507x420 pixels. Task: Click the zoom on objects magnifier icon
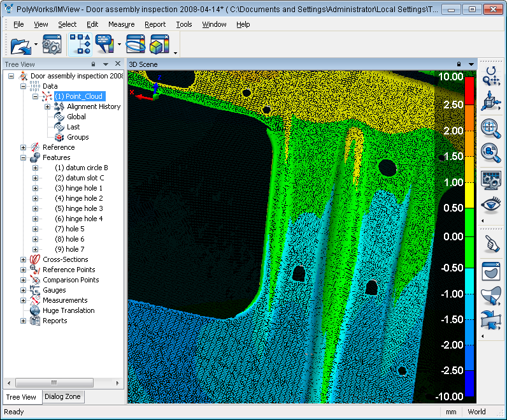coord(491,152)
